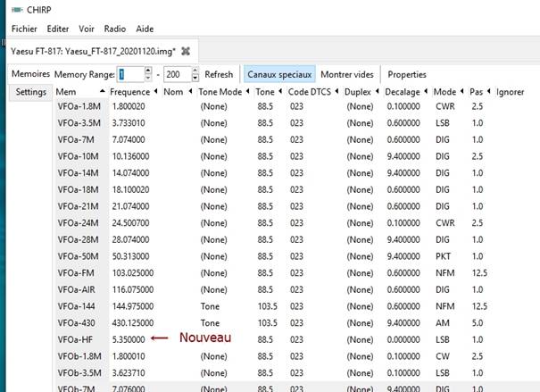Click the Properties button
The image size is (540, 392).
click(x=407, y=74)
